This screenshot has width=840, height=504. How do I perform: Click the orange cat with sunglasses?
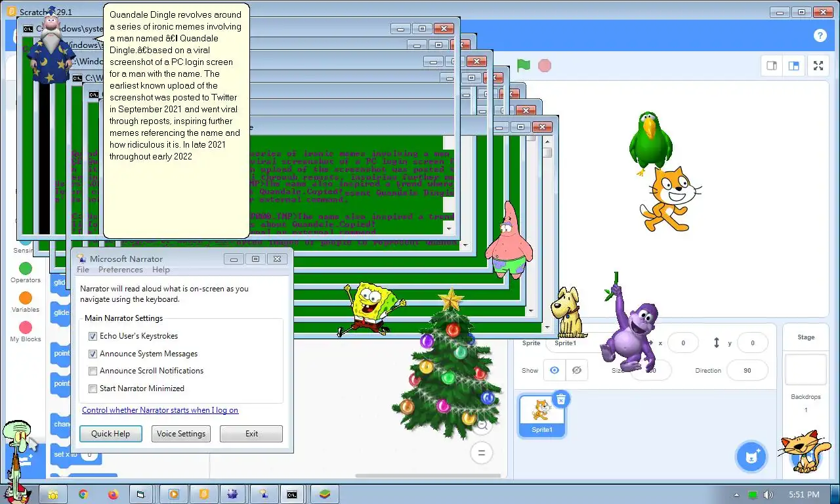(804, 451)
